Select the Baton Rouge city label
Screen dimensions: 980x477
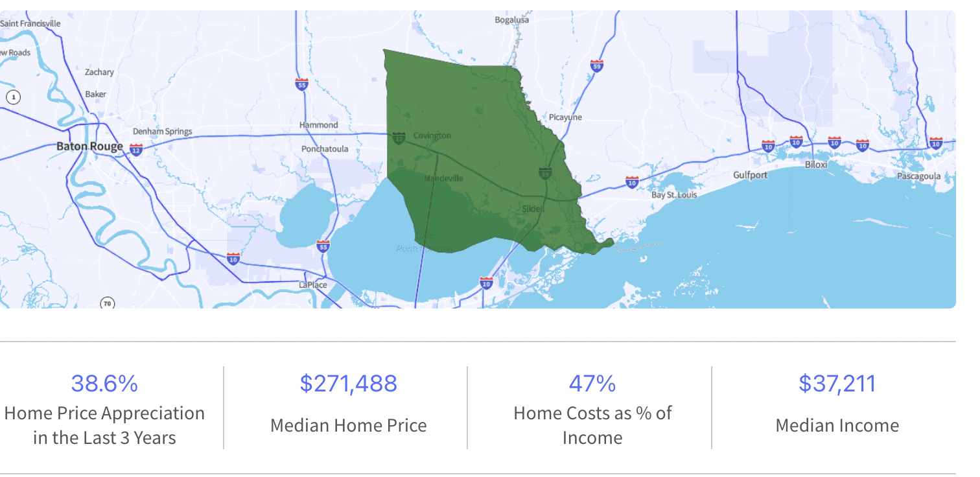(x=89, y=146)
